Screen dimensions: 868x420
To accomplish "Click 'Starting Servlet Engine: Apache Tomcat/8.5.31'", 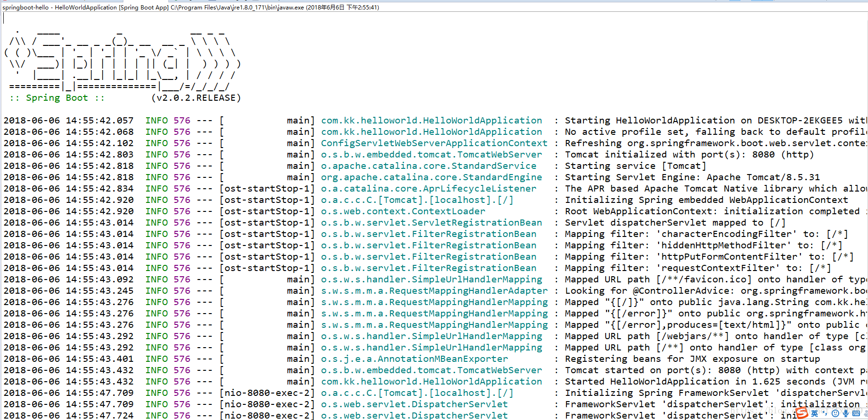I will [692, 177].
